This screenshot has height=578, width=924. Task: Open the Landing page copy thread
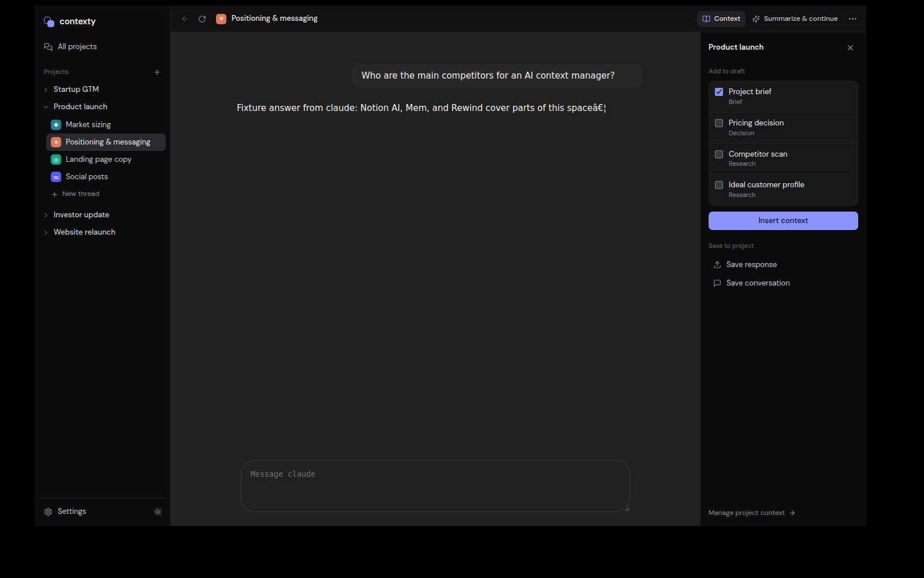[x=106, y=160]
